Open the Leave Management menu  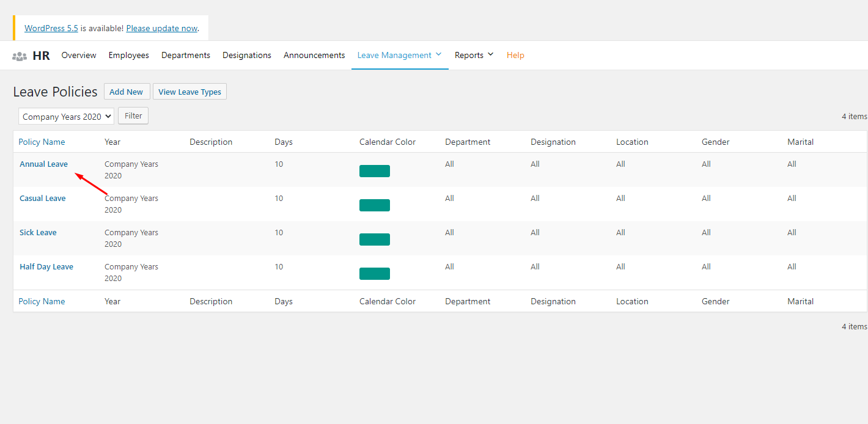coord(394,55)
